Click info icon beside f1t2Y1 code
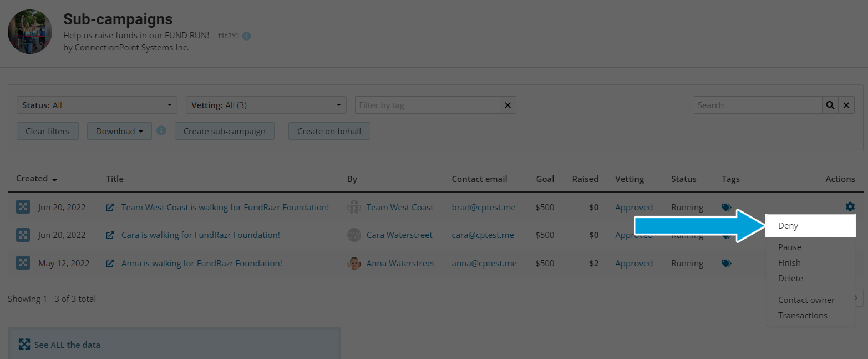The width and height of the screenshot is (868, 359). pyautogui.click(x=247, y=36)
